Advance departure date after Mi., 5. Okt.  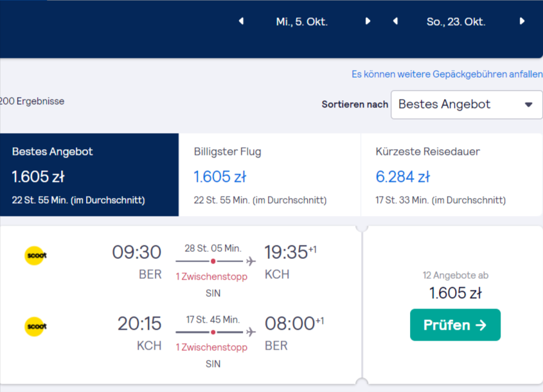[x=368, y=21]
